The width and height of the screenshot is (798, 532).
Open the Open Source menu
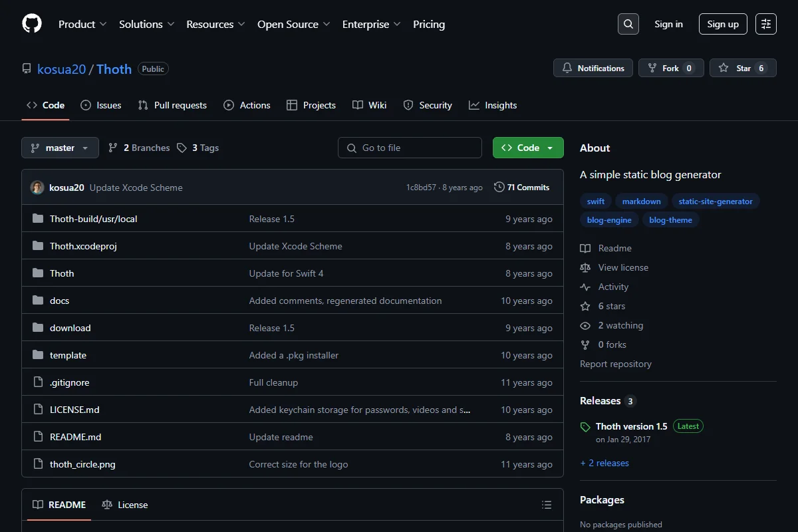pyautogui.click(x=293, y=24)
